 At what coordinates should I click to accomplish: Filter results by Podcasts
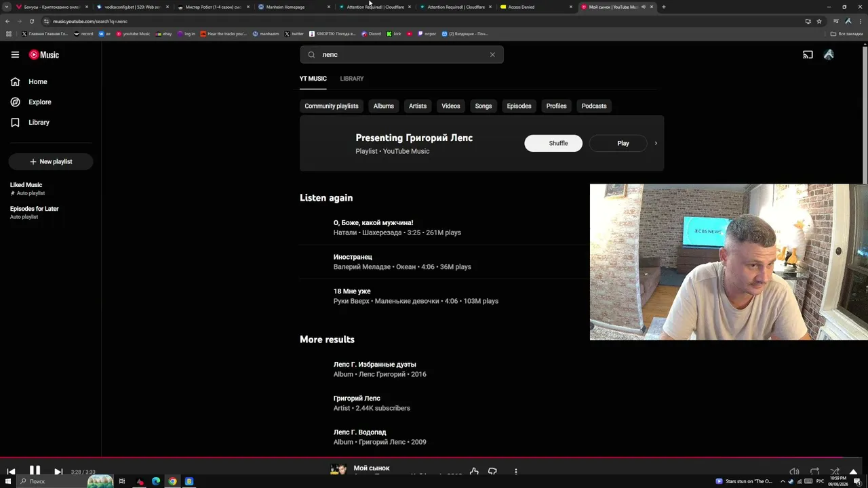[594, 106]
